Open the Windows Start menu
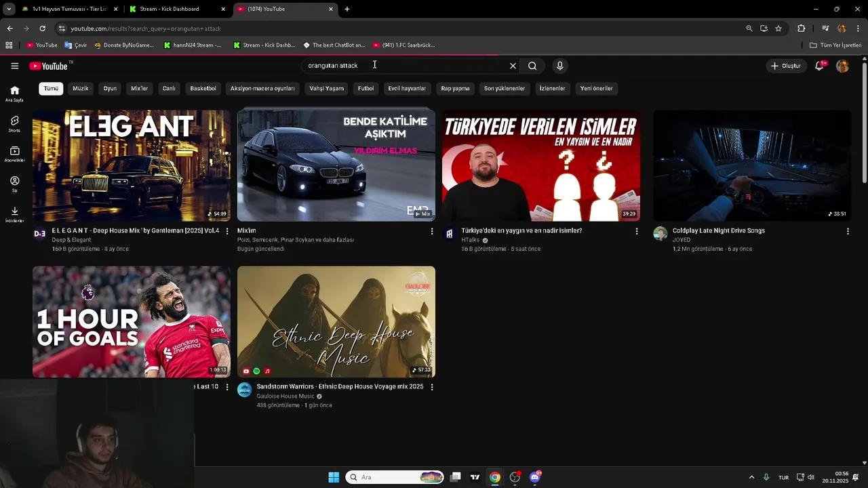This screenshot has width=868, height=488. point(334,477)
